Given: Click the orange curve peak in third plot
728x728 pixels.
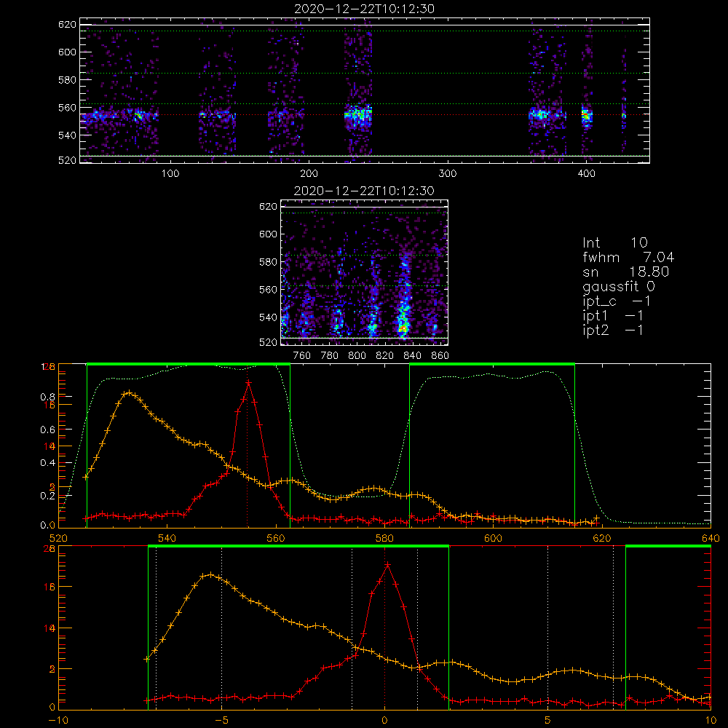Looking at the screenshot, I should (129, 393).
